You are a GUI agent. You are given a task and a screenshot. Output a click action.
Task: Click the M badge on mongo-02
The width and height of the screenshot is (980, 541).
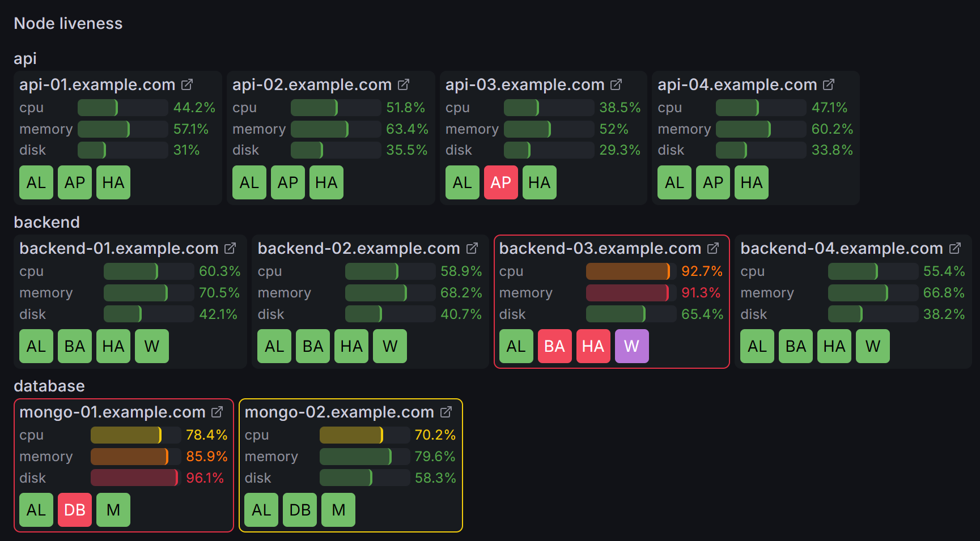tap(338, 510)
